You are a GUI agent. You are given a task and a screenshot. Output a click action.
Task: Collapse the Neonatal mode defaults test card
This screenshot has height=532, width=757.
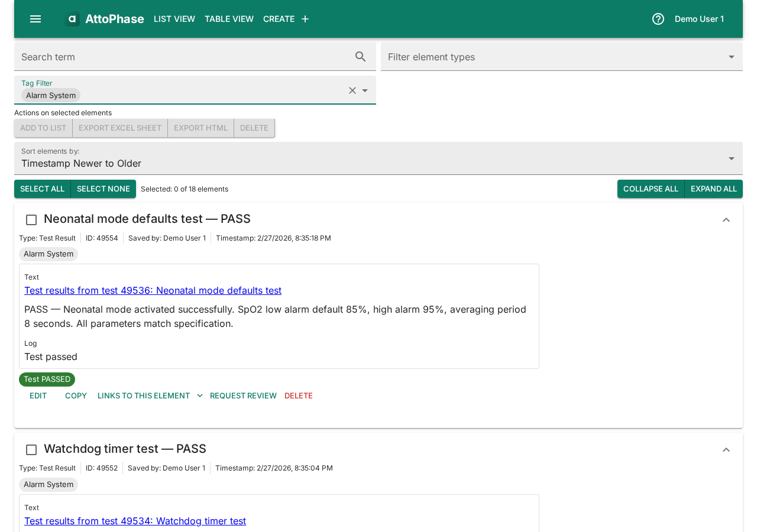(725, 219)
